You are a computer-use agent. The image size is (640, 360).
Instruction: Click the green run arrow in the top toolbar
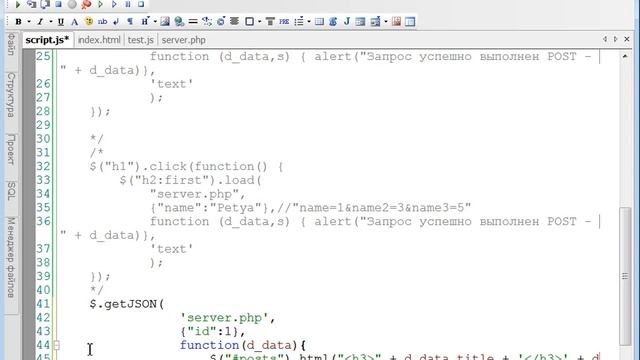18,4
